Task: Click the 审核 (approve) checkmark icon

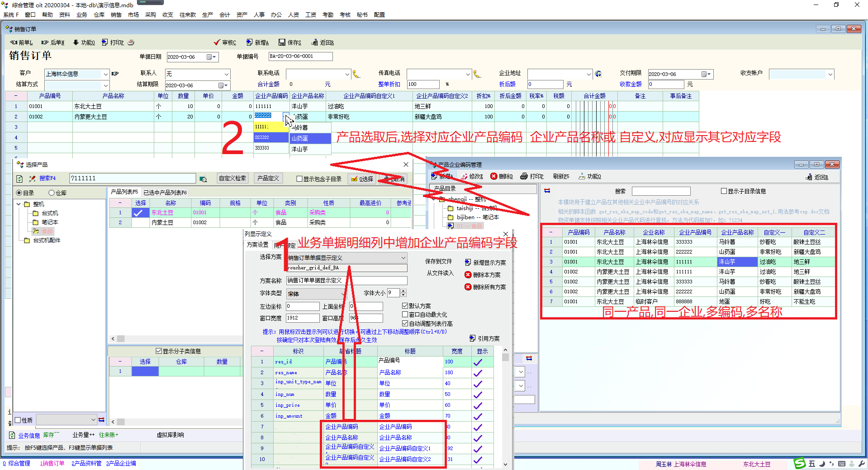Action: pos(217,42)
